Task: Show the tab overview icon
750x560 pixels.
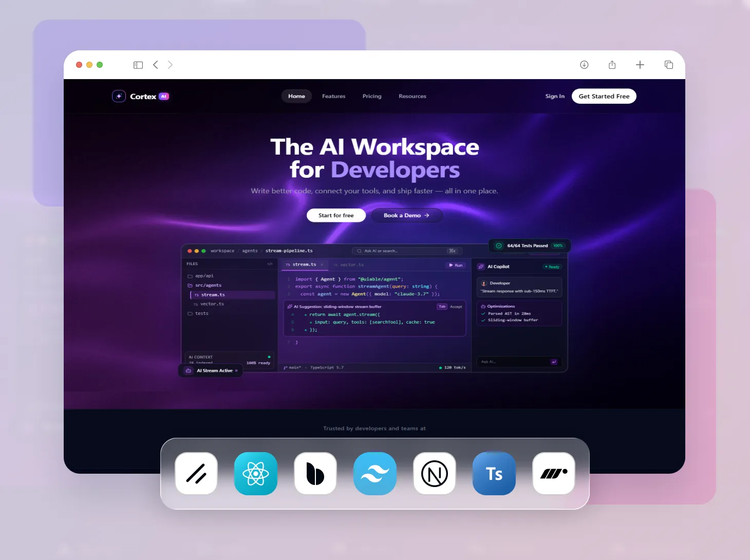Action: pyautogui.click(x=669, y=65)
